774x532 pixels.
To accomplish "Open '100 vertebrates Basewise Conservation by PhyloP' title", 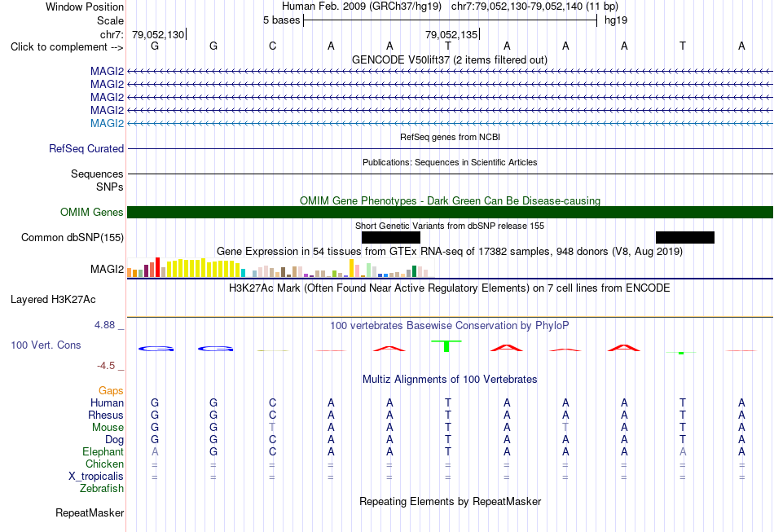I will tap(450, 325).
